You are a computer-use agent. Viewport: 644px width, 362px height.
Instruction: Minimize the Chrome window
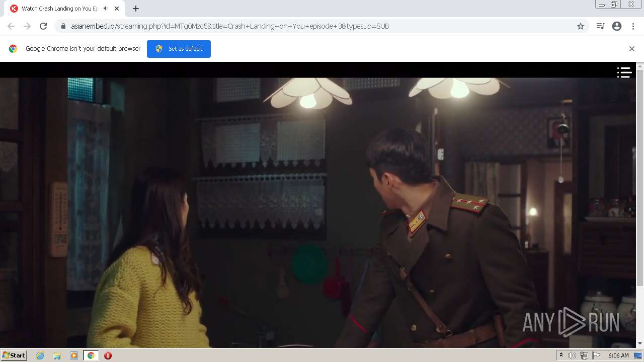point(601,5)
